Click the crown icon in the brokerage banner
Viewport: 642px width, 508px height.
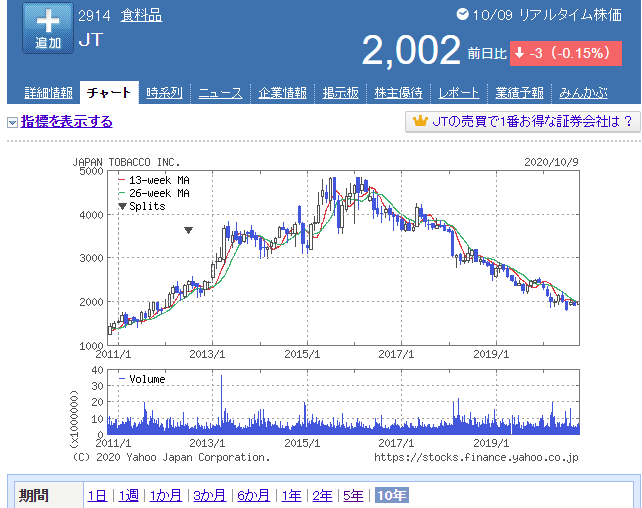pos(420,121)
